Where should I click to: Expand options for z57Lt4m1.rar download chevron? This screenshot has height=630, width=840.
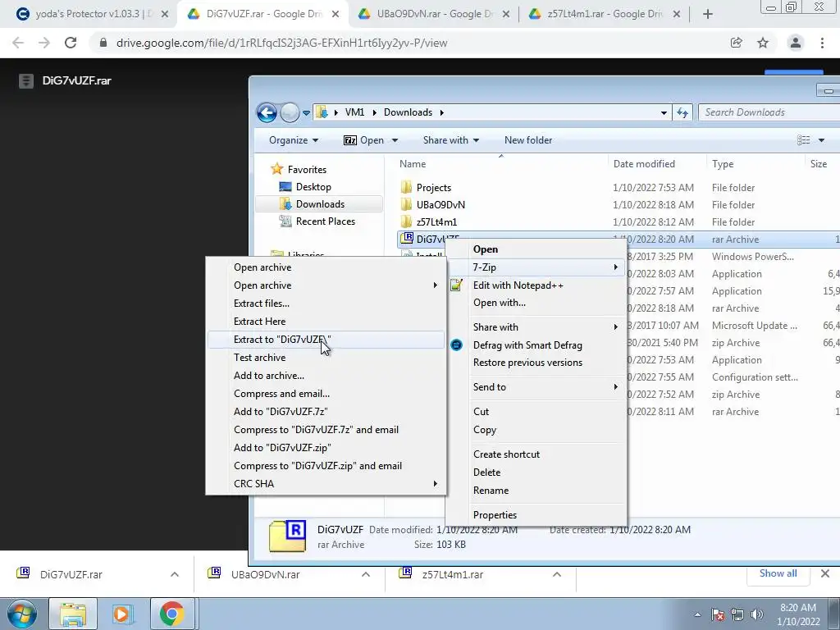[x=557, y=574]
